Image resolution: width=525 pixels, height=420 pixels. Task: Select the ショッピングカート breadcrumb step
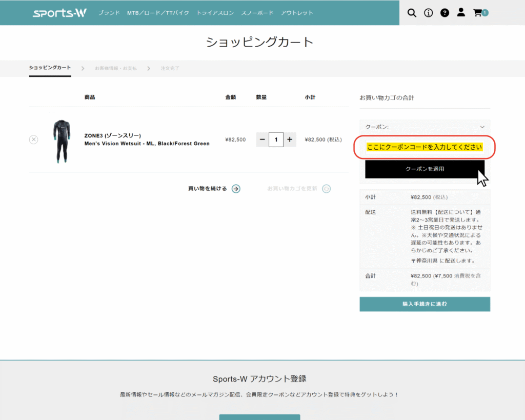point(50,67)
